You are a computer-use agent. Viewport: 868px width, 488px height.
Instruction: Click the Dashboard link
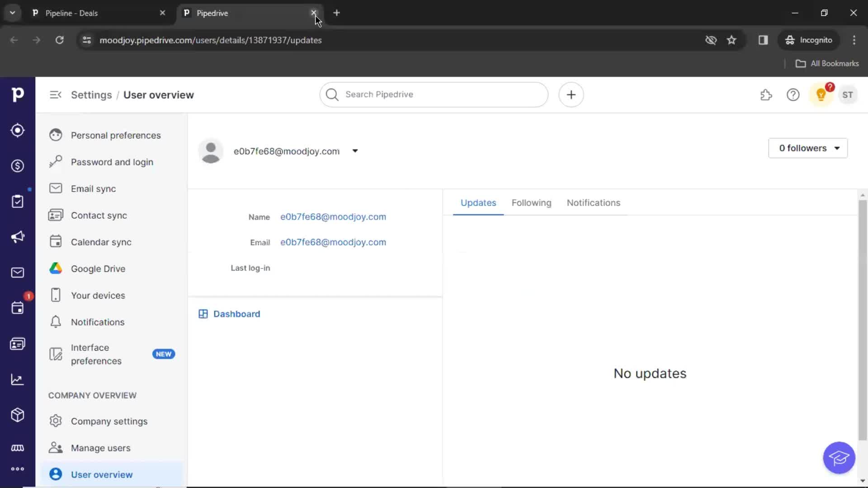coord(236,314)
